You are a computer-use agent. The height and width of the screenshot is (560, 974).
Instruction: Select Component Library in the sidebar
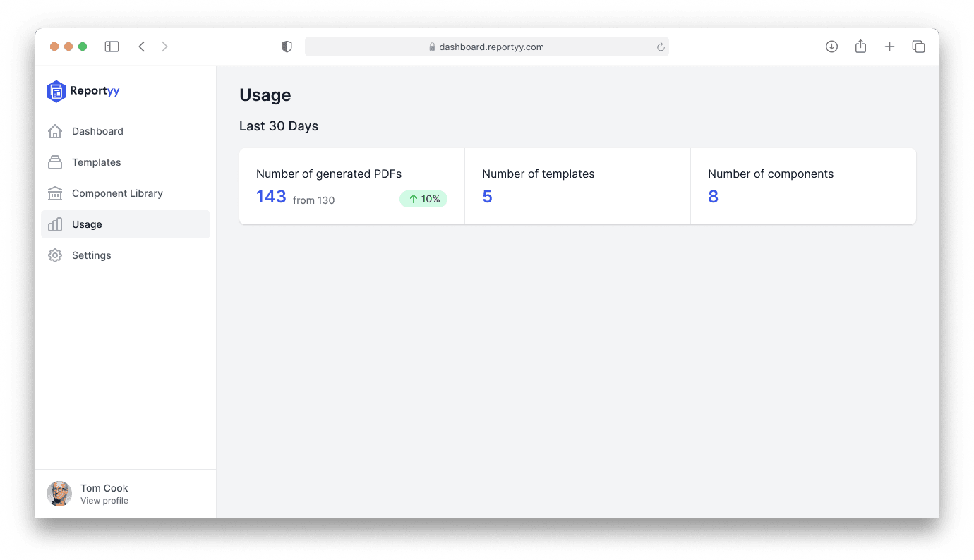117,193
